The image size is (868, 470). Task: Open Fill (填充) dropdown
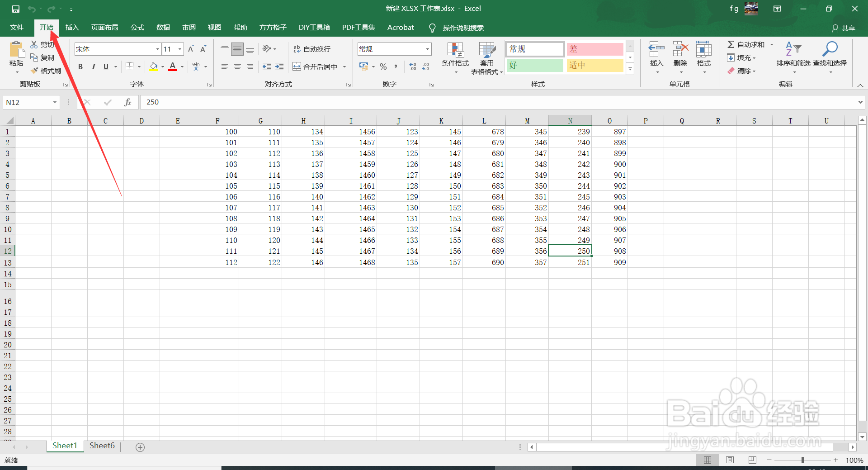coord(741,57)
